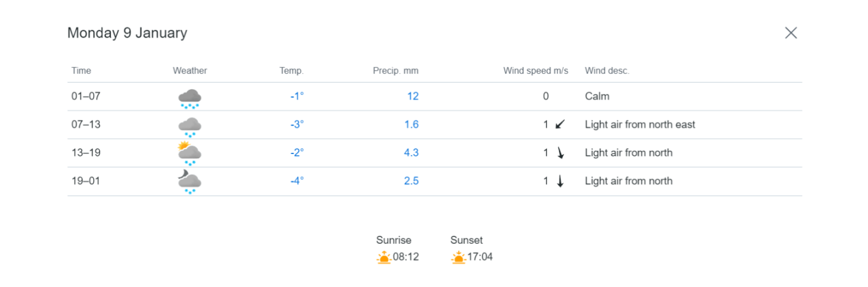This screenshot has width=868, height=287.
Task: Select the 12 mm precipitation value
Action: [413, 96]
